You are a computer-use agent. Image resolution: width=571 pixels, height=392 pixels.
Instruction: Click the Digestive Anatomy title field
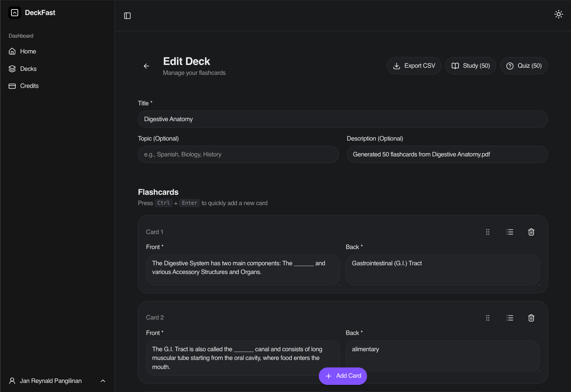coord(343,119)
